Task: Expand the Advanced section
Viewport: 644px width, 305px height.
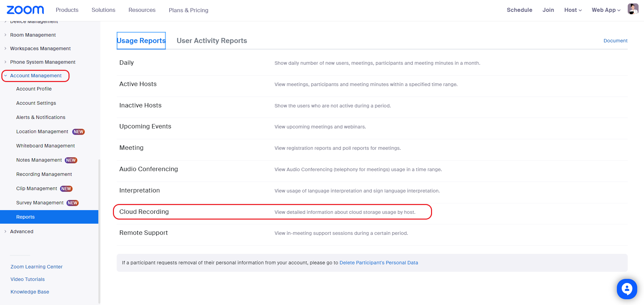Action: click(22, 231)
